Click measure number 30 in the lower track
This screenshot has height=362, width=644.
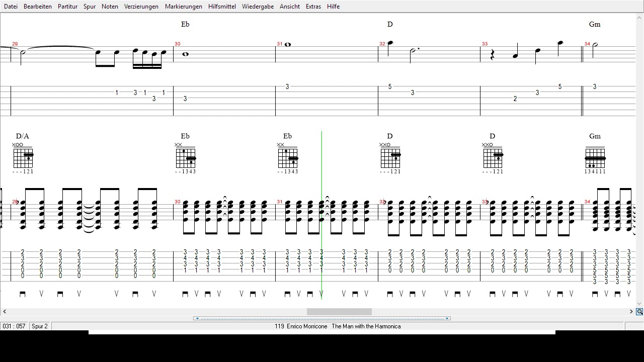tap(177, 202)
